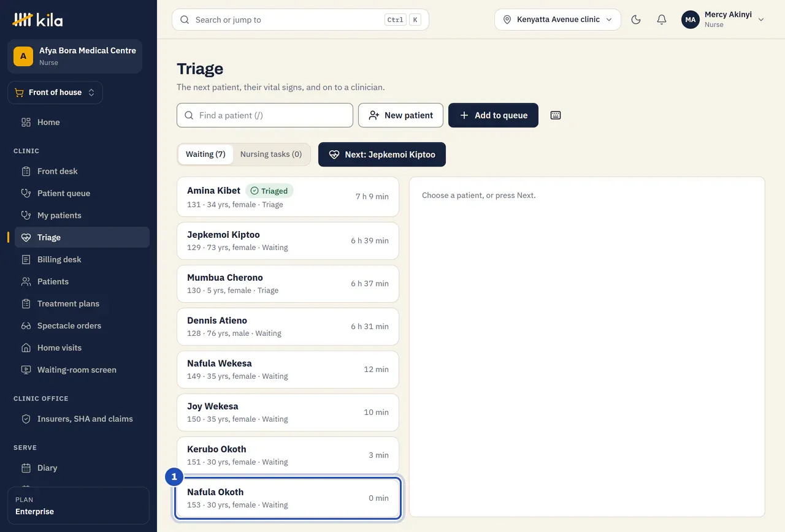Go to Front desk in sidebar

point(82,171)
